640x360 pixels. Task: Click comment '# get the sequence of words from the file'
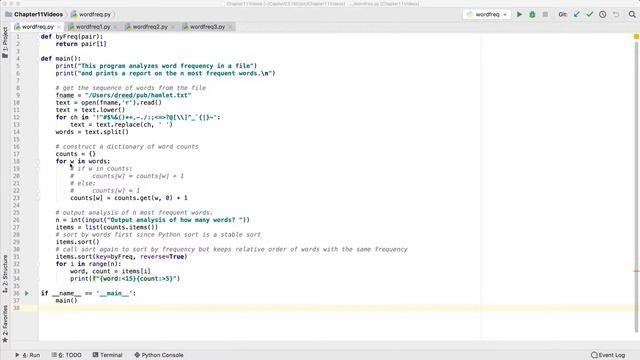pos(131,88)
